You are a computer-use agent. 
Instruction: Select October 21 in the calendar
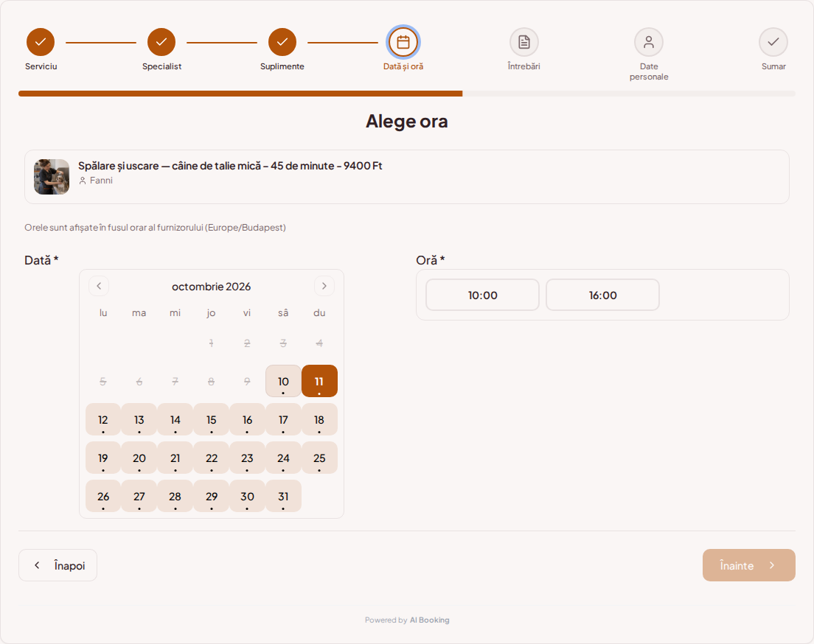tap(175, 458)
